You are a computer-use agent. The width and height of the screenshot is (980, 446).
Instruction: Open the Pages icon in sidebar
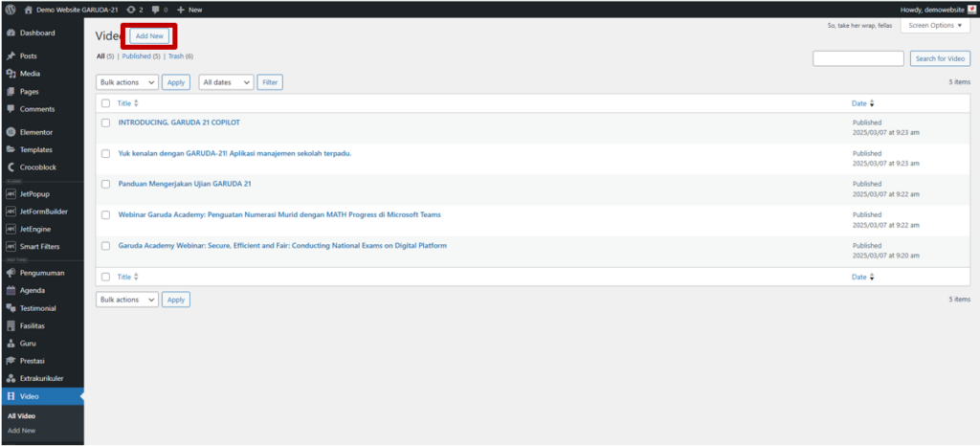click(11, 91)
